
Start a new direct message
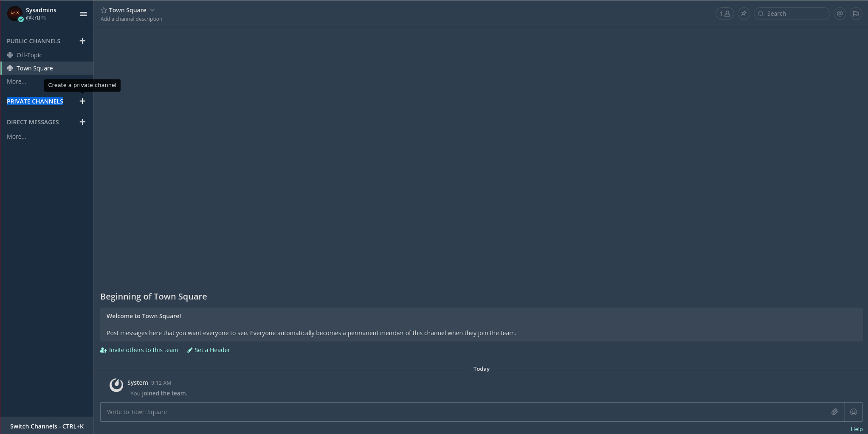82,122
